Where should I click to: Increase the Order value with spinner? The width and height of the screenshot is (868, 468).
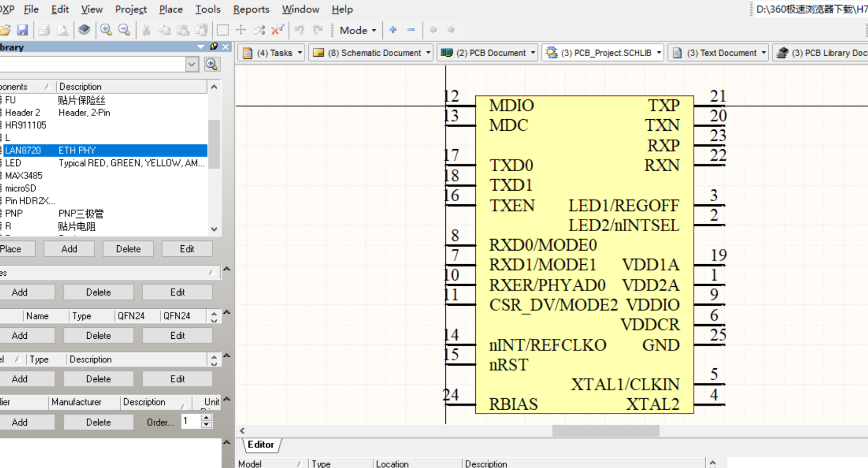click(207, 418)
